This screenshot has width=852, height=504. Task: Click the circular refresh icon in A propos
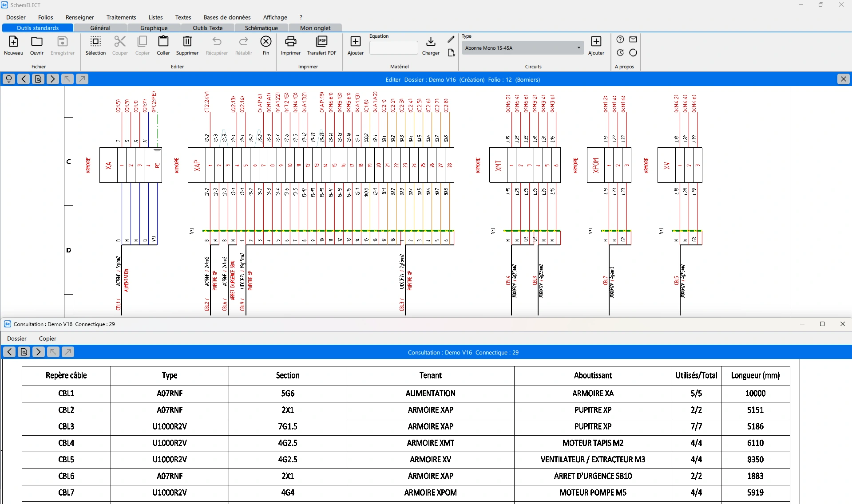pos(633,53)
